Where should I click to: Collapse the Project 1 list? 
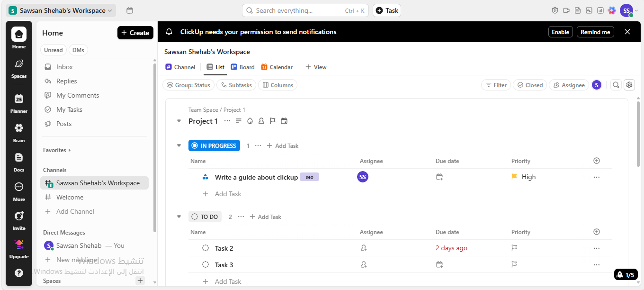[x=179, y=121]
